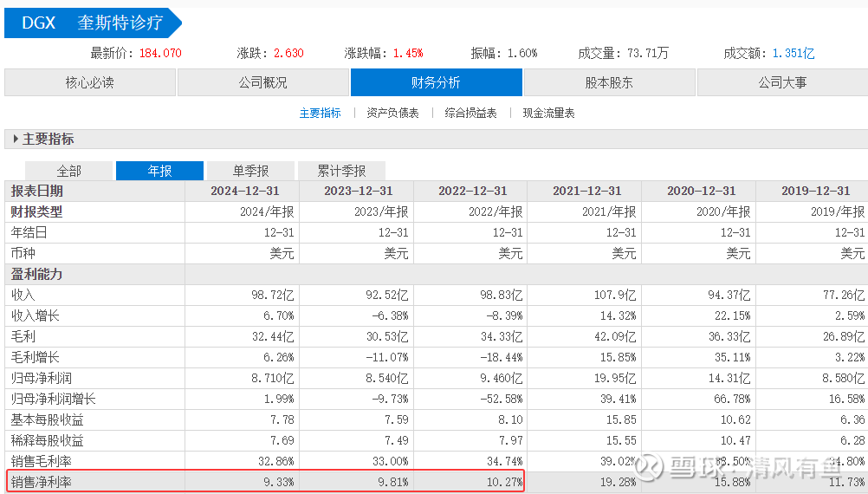
Task: Click the 2021 net margin cell 19.28%
Action: tap(619, 482)
